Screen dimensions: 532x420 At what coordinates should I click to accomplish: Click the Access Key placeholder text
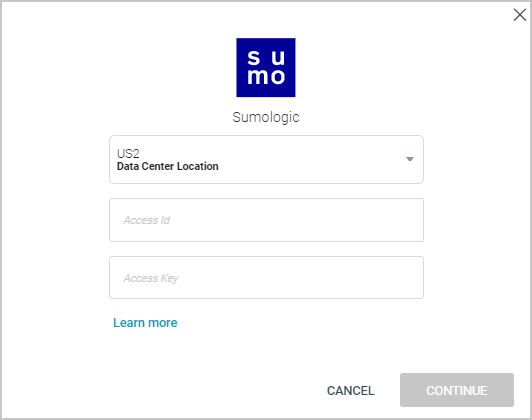pos(151,278)
